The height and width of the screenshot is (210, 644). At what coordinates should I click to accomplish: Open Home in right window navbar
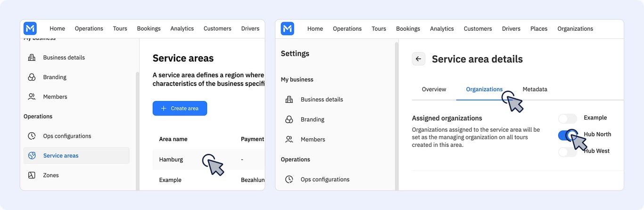coord(315,28)
